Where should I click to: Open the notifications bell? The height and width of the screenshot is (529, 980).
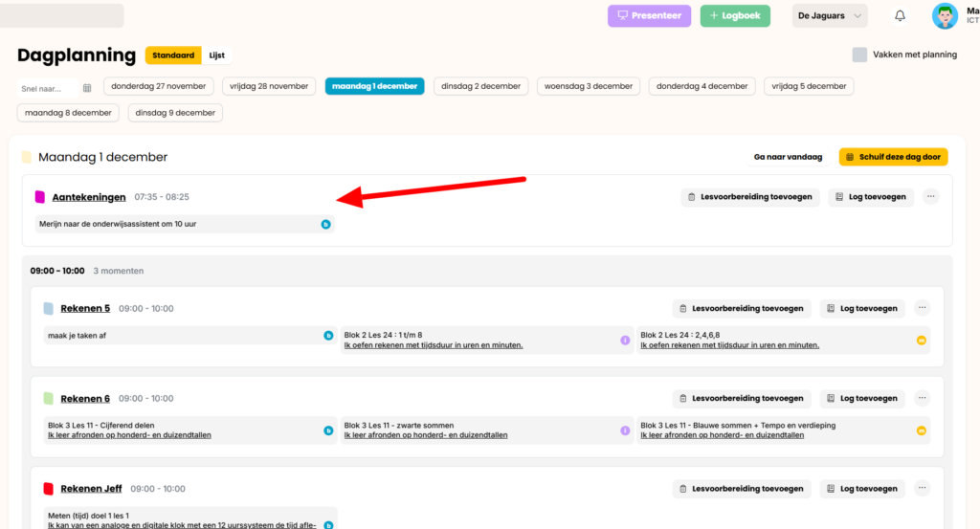tap(900, 16)
